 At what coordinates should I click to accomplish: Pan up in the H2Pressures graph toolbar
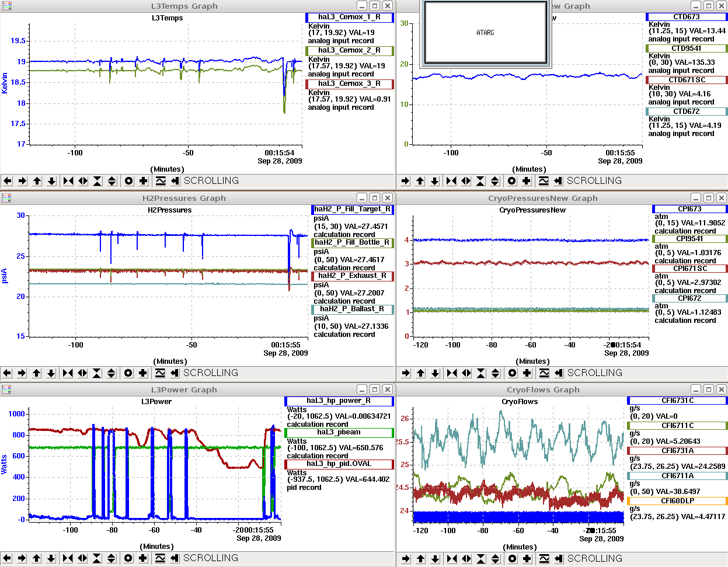click(x=36, y=373)
